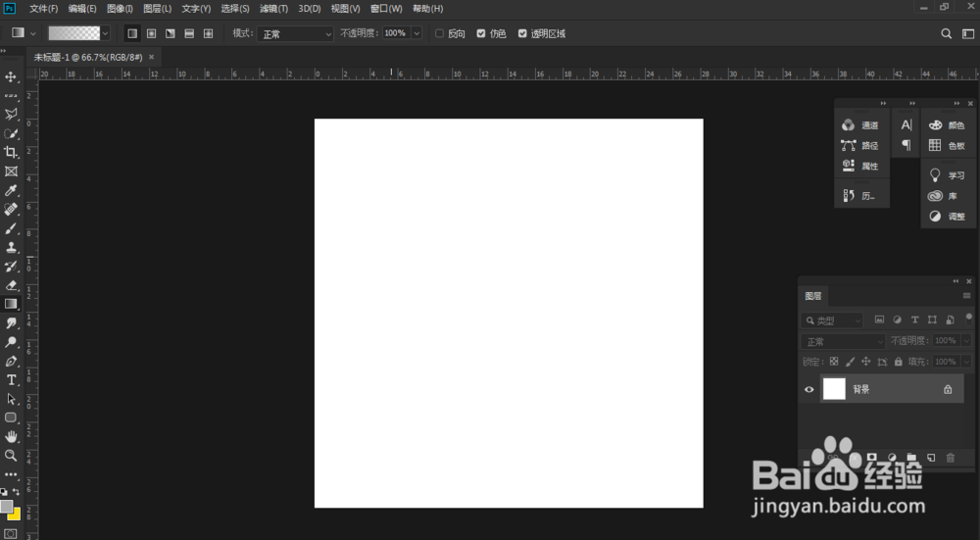Select the Horizontal Type tool
The width and height of the screenshot is (980, 540).
[x=11, y=380]
